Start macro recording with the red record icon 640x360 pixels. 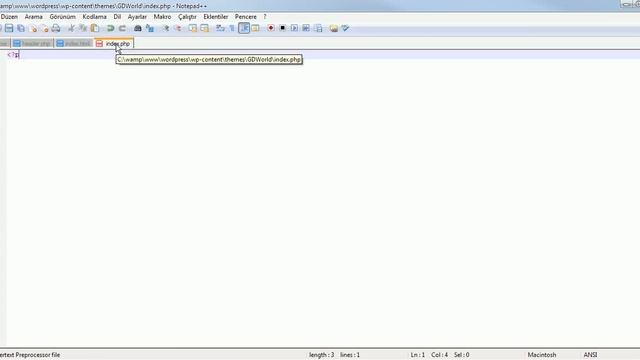click(x=271, y=28)
